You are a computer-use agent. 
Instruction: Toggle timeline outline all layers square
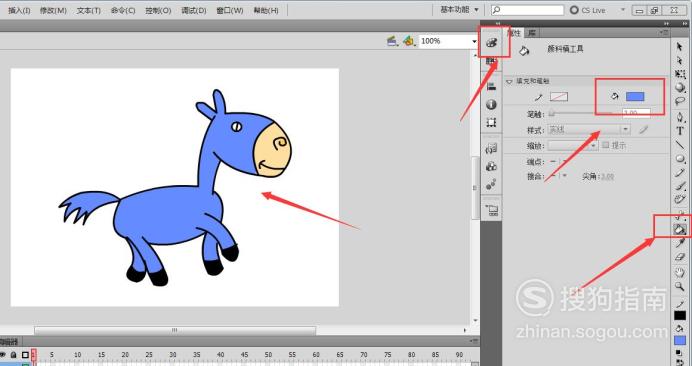tap(25, 355)
